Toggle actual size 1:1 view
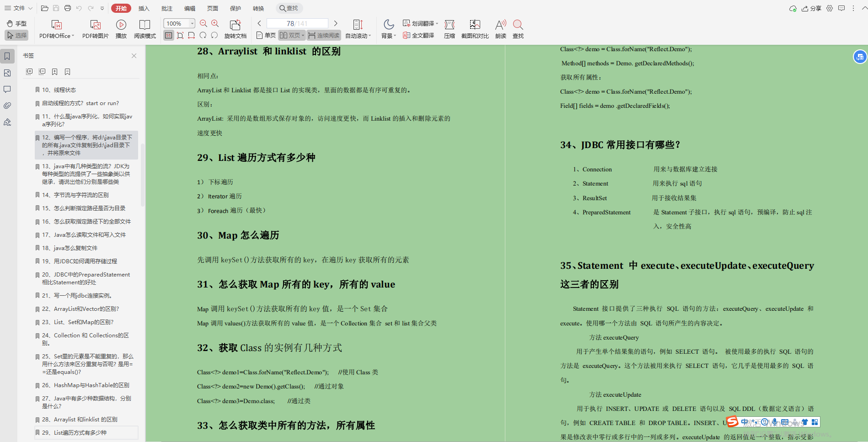Screen dimensions: 868x442 tap(169, 35)
